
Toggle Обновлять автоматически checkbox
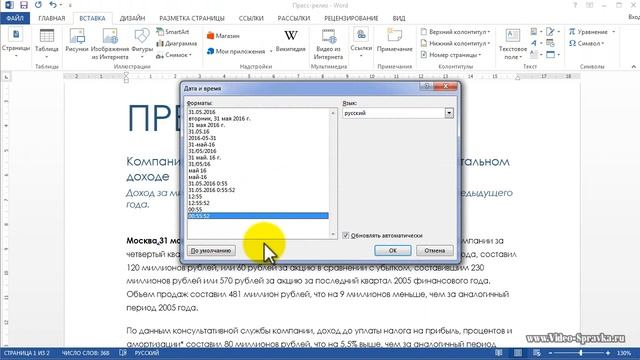click(x=346, y=236)
